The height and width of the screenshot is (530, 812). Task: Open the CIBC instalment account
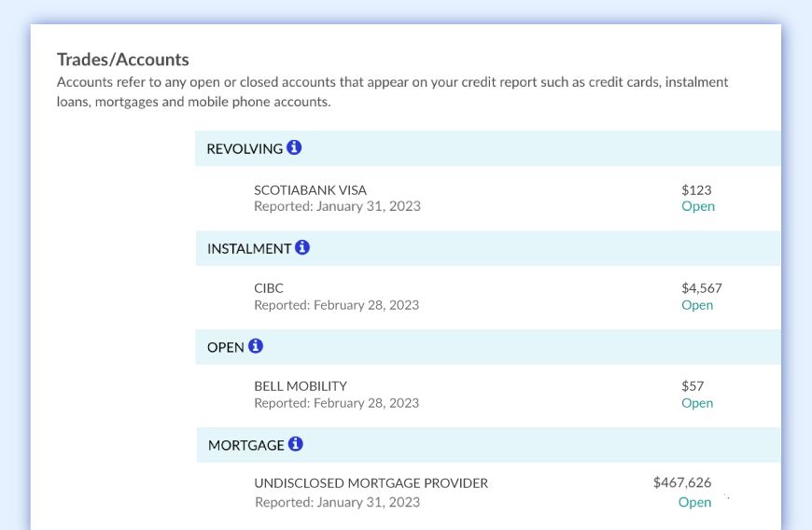[269, 287]
